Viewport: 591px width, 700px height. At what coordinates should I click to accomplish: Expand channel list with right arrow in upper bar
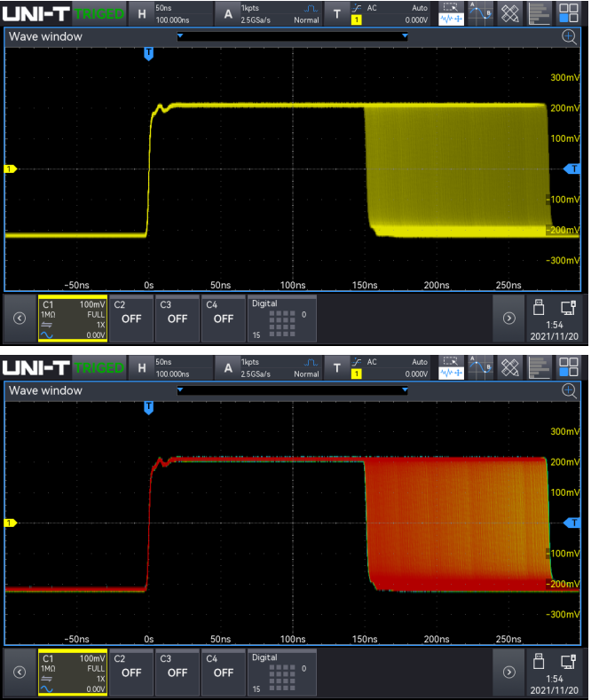[508, 317]
